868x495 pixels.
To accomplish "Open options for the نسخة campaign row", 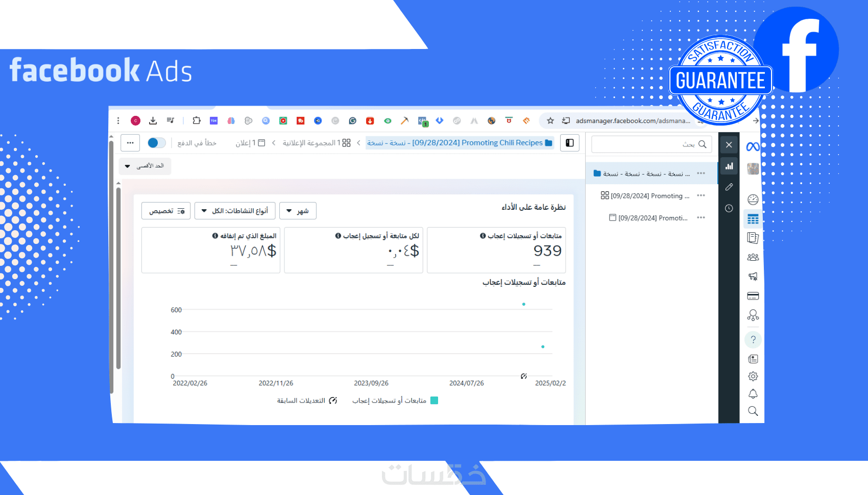I will (701, 174).
